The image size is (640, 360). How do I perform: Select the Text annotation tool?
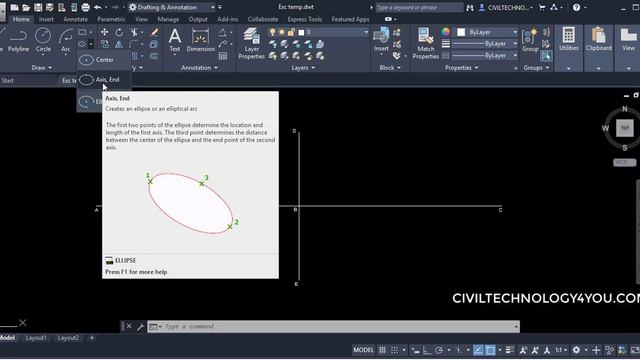(175, 40)
